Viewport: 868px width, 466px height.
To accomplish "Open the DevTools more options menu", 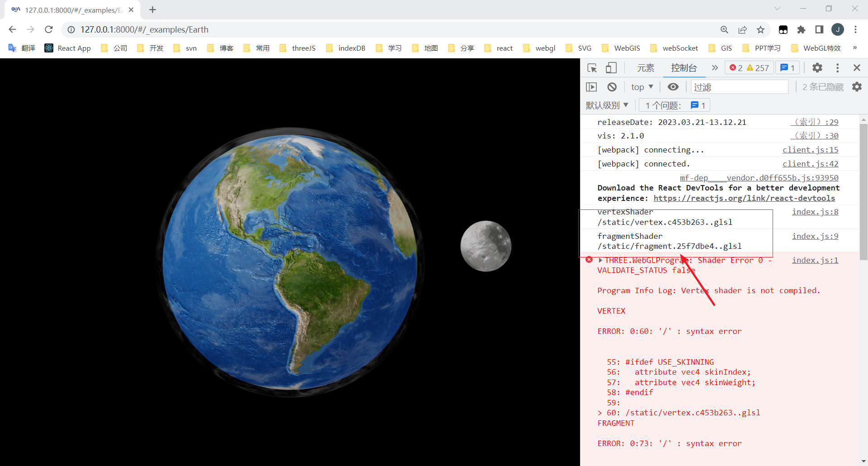I will pyautogui.click(x=837, y=68).
